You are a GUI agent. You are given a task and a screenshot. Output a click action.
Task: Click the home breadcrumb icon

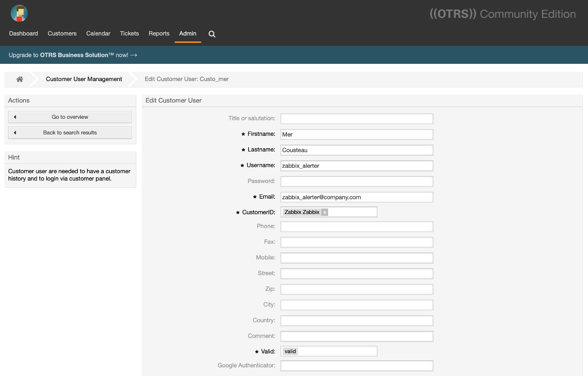[20, 79]
